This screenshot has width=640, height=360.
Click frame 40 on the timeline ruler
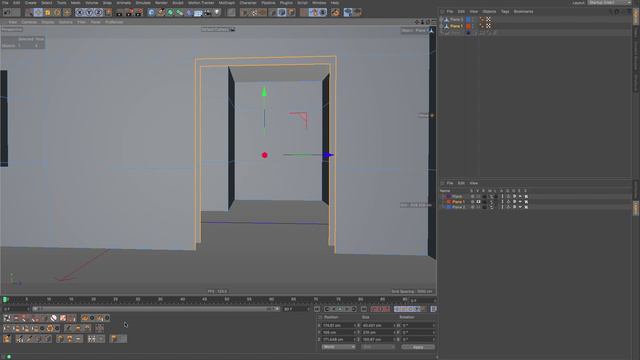(x=182, y=300)
